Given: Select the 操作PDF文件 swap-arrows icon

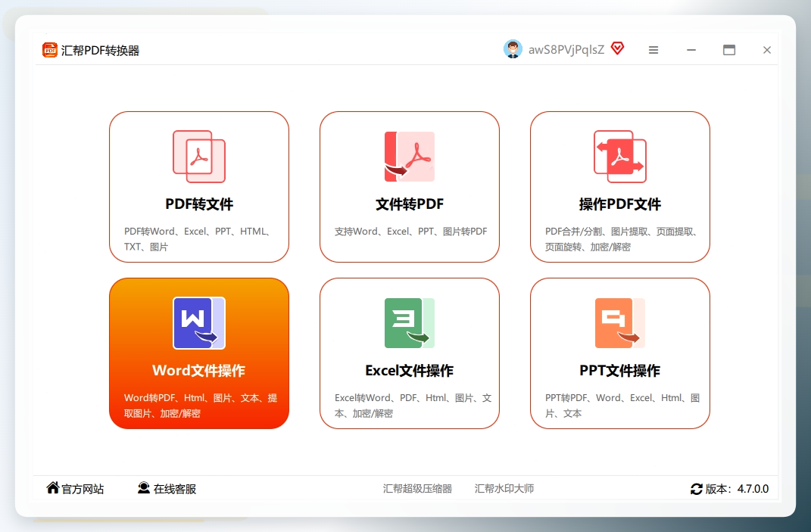Looking at the screenshot, I should [620, 157].
